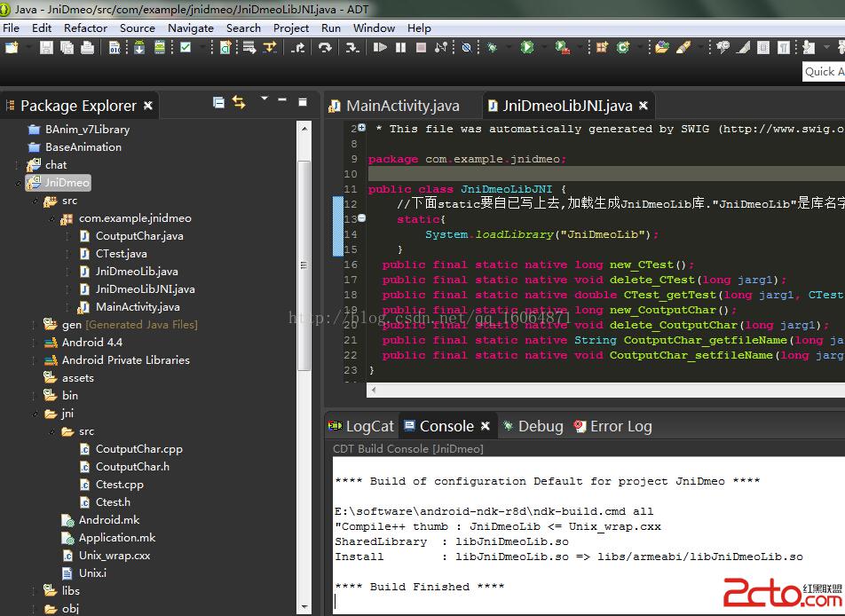The height and width of the screenshot is (616, 845).
Task: Click the Debug bug toolbar icon
Action: 492,48
